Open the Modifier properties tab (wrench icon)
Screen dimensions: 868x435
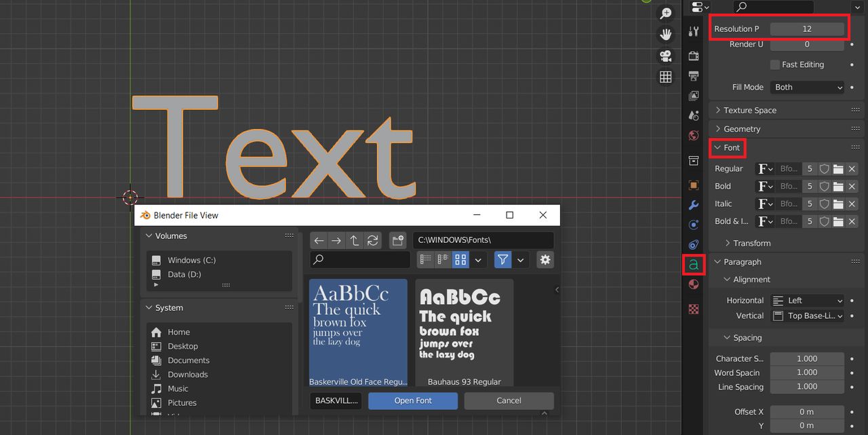pyautogui.click(x=693, y=205)
